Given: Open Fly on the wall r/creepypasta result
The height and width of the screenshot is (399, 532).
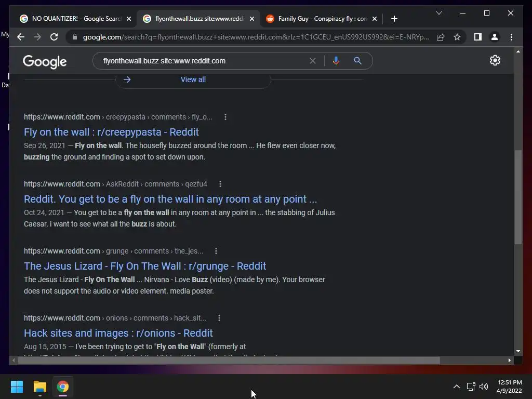Looking at the screenshot, I should [111, 132].
